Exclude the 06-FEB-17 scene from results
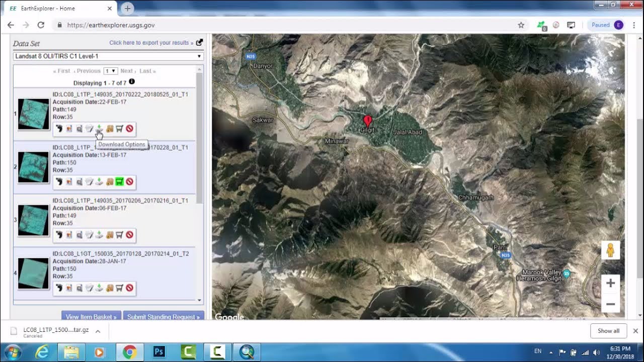This screenshot has width=644, height=362. click(130, 235)
